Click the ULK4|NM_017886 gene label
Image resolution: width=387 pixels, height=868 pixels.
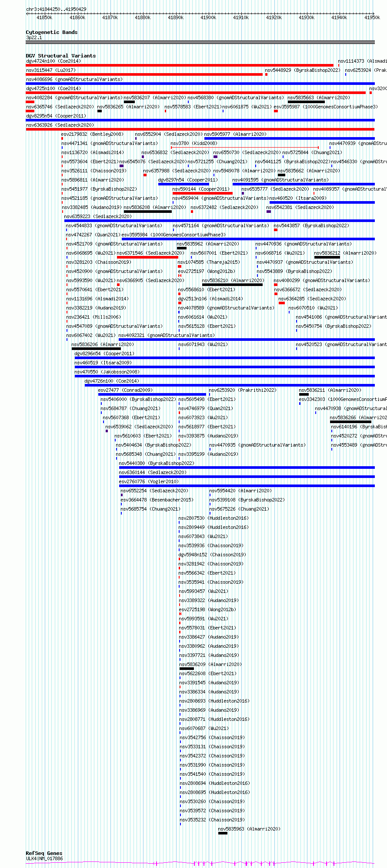(x=44, y=858)
